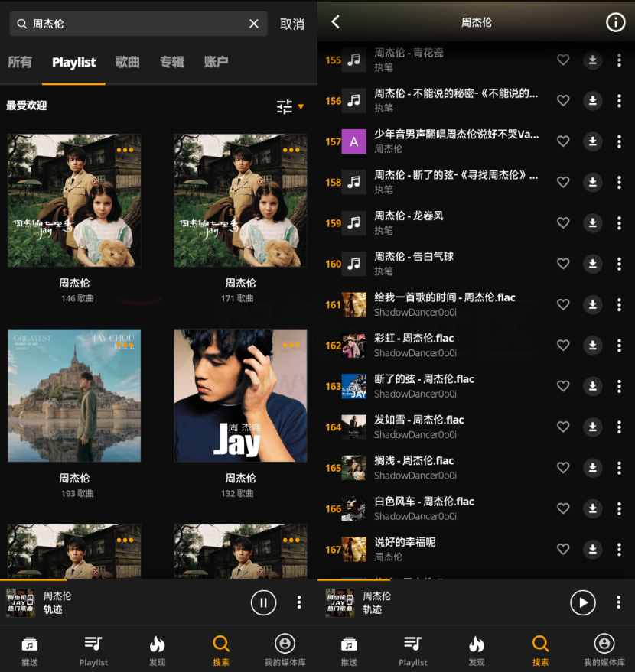This screenshot has height=672, width=635.
Task: Open 推送 in right bottom navigation
Action: pyautogui.click(x=349, y=651)
